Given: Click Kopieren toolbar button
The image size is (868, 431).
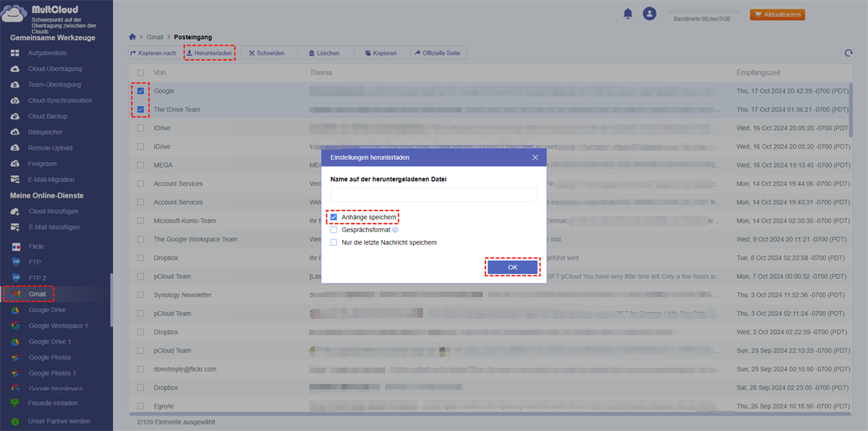Looking at the screenshot, I should point(380,54).
